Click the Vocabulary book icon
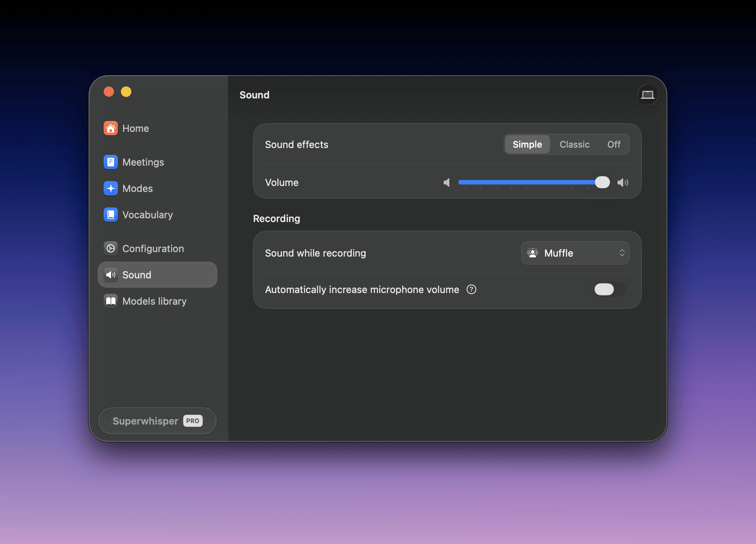The height and width of the screenshot is (544, 756). (110, 215)
